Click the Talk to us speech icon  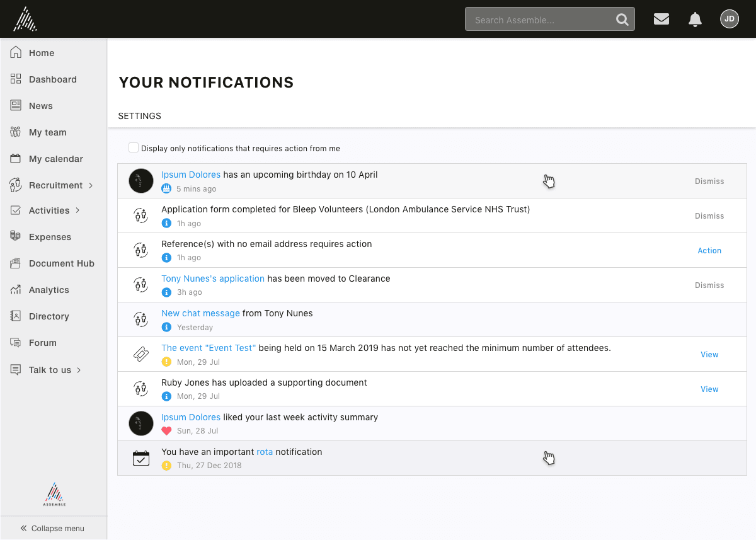click(16, 370)
